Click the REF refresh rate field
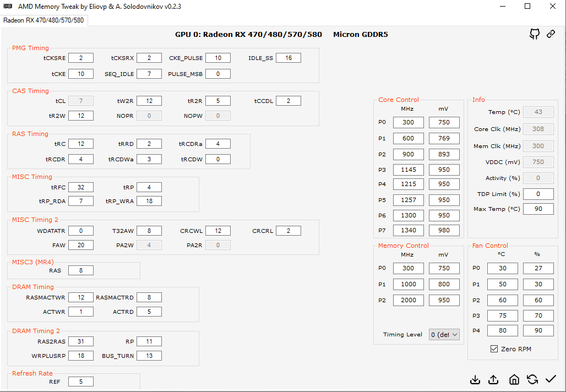The height and width of the screenshot is (392, 566). [x=81, y=382]
